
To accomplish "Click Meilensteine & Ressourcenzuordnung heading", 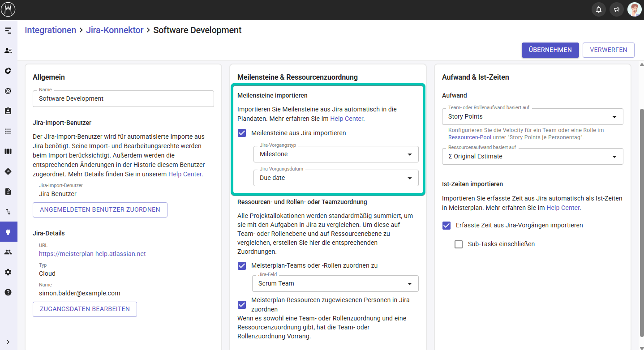I will (297, 77).
